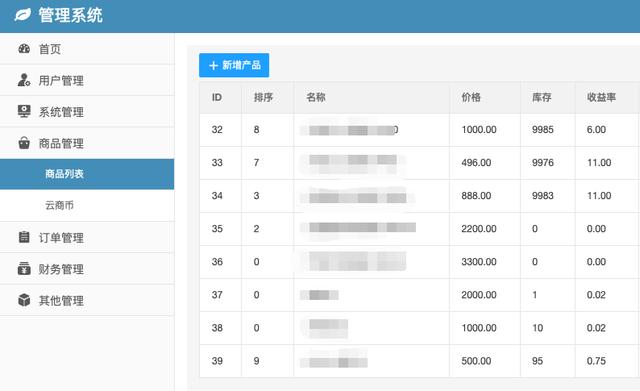This screenshot has width=640, height=391.
Task: Click stock value 9976
Action: [x=542, y=163]
